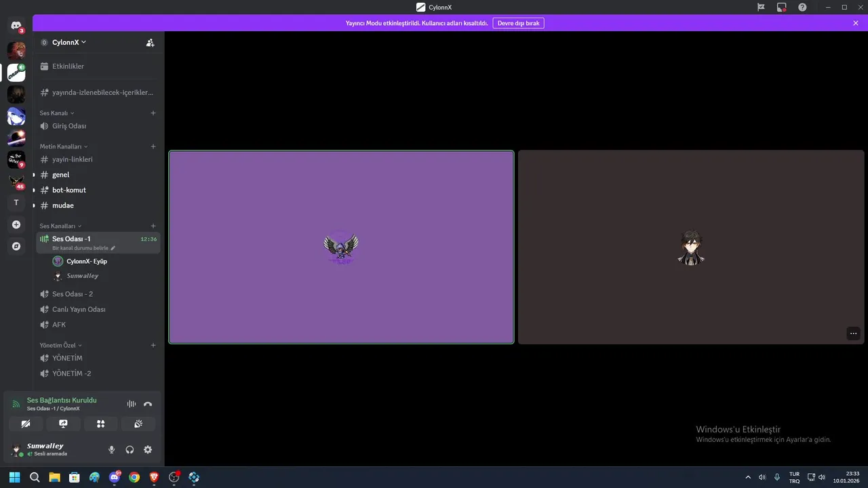The width and height of the screenshot is (868, 488).
Task: Open Sunwalley profile in user panel
Action: (41, 449)
